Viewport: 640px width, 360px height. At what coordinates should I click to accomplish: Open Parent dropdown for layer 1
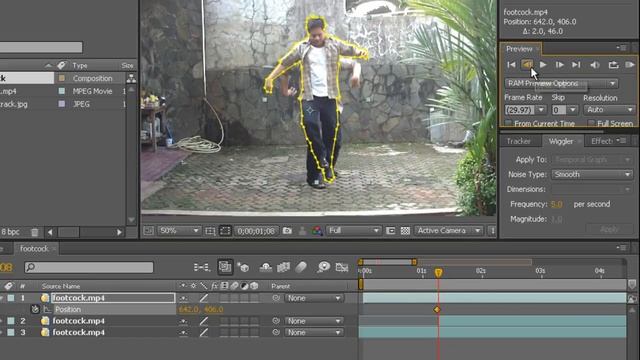pos(314,298)
